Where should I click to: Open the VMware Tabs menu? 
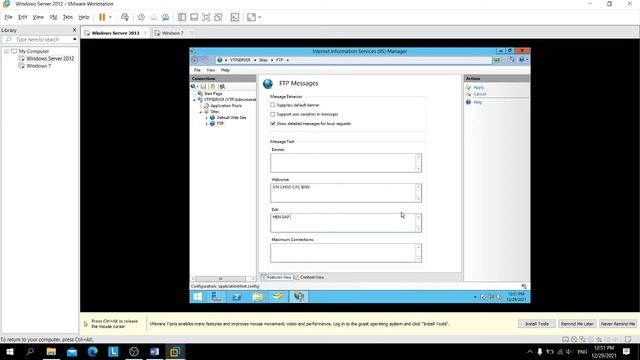[67, 17]
